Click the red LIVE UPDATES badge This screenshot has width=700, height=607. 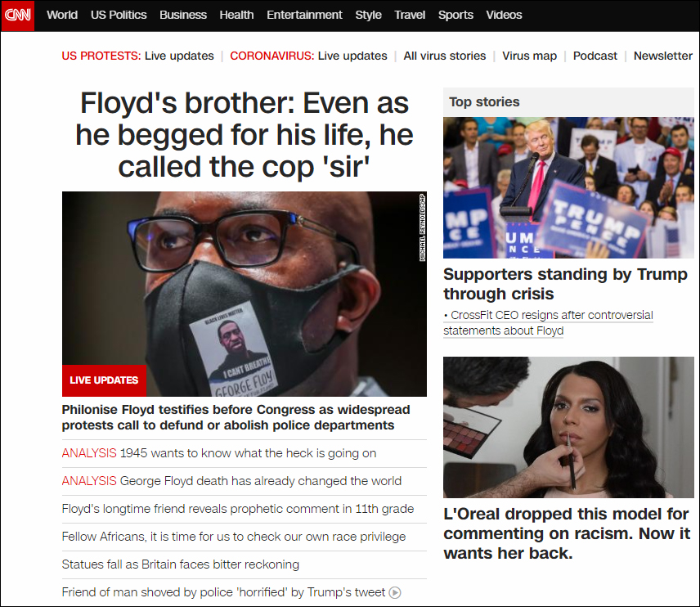tap(104, 380)
